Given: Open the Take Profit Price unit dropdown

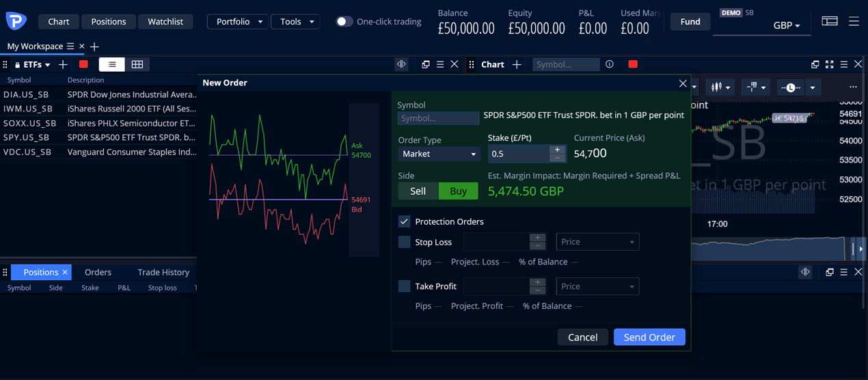Looking at the screenshot, I should coord(597,286).
